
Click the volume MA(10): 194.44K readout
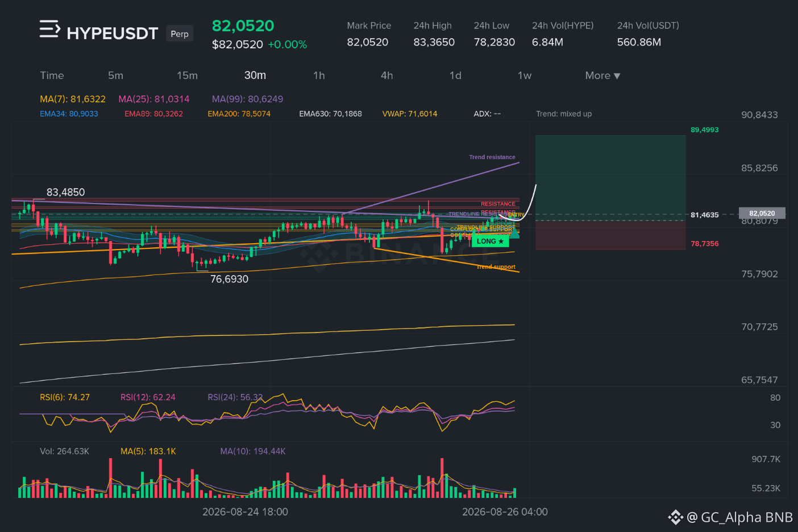click(253, 451)
